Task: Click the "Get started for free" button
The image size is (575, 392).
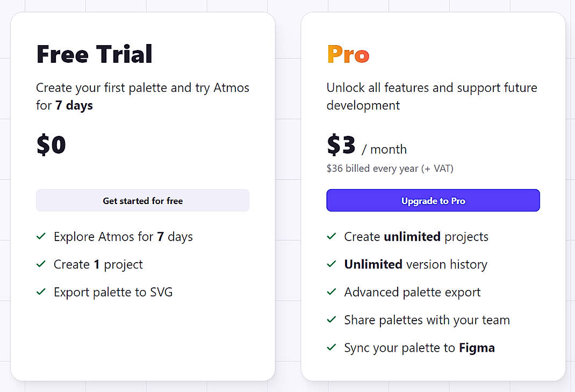Action: (x=142, y=200)
